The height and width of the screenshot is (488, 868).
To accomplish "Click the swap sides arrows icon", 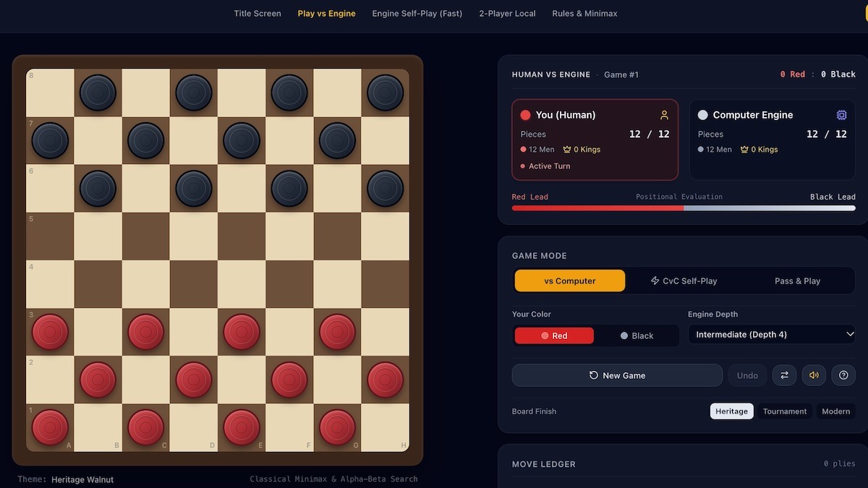I will (x=784, y=375).
